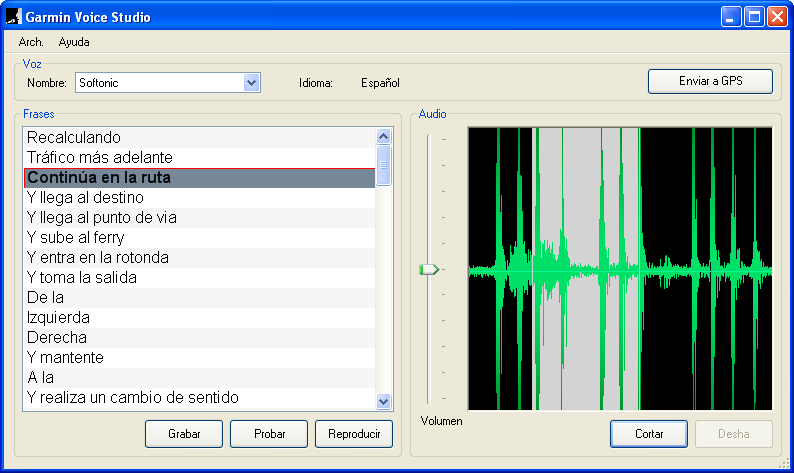794x473 pixels.
Task: Click the Probar button
Action: tap(269, 434)
